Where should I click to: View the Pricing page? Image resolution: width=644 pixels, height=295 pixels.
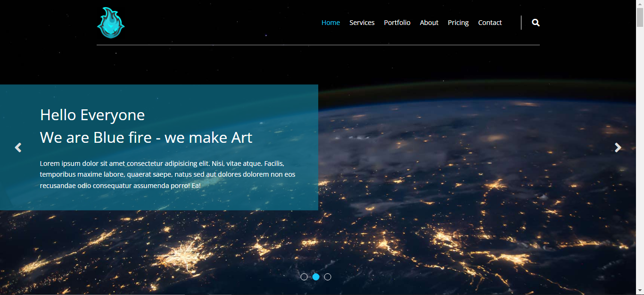pyautogui.click(x=458, y=22)
